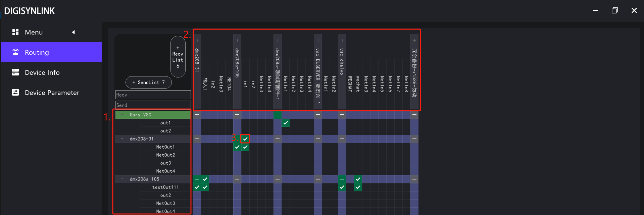Select the NetIn8 column label
The width and height of the screenshot is (644, 215).
[406, 84]
